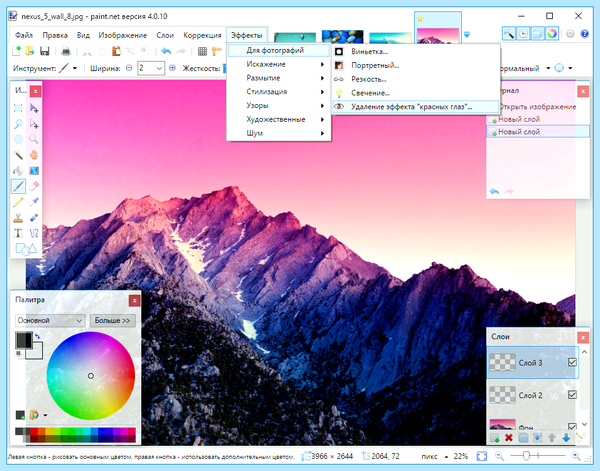Select the Magic Wand tool
This screenshot has height=471, width=600.
pyautogui.click(x=18, y=155)
